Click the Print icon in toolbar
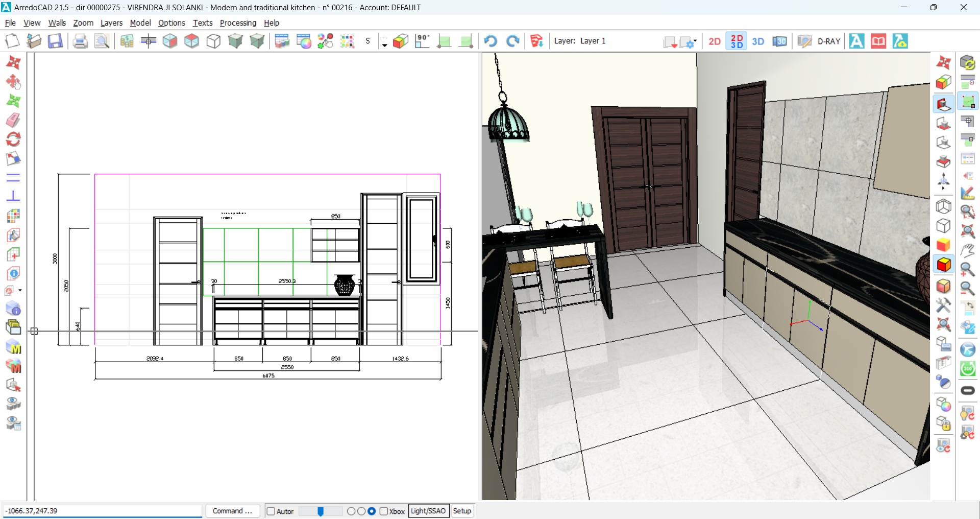Image resolution: width=980 pixels, height=519 pixels. click(x=80, y=41)
